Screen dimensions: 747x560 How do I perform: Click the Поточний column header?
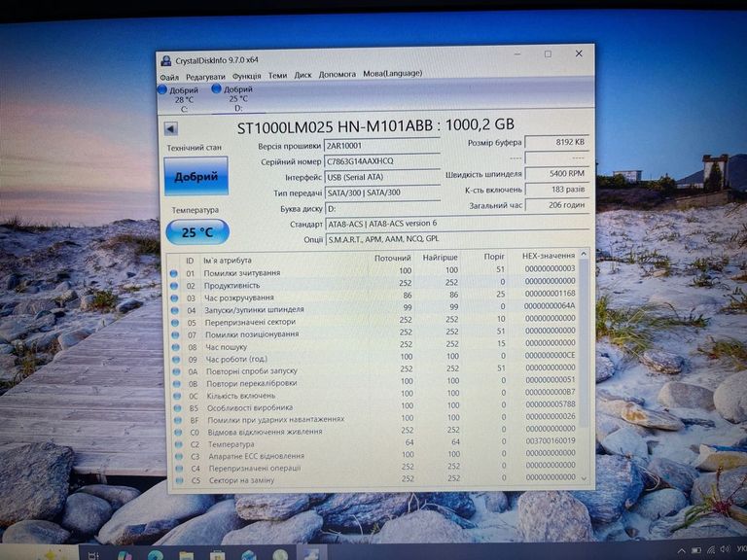pos(393,258)
